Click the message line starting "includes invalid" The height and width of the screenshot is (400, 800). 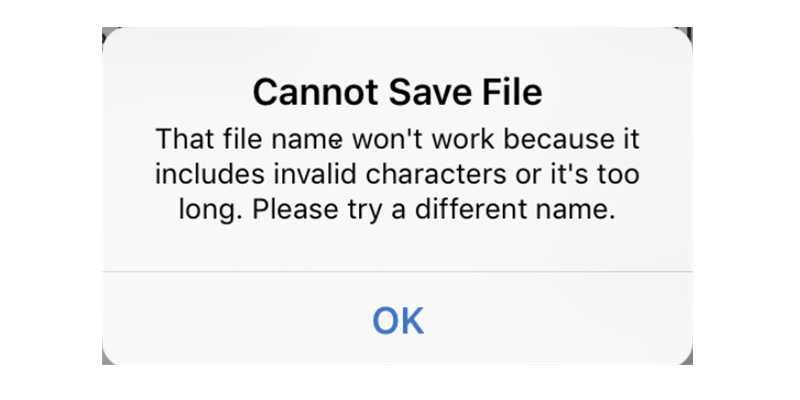(397, 174)
